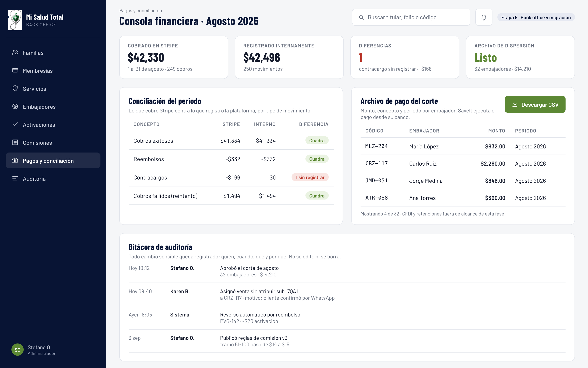Image resolution: width=588 pixels, height=368 pixels.
Task: Click the DIFERENCIA column header
Action: 314,124
